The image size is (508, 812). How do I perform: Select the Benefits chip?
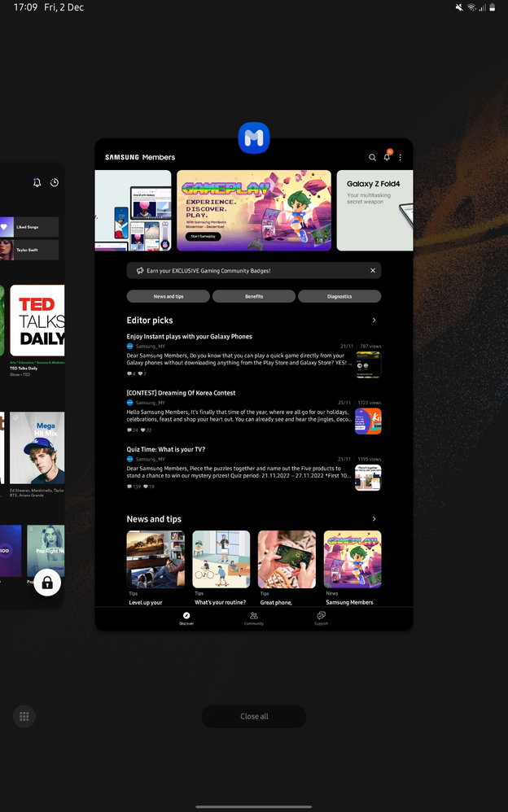[x=254, y=296]
